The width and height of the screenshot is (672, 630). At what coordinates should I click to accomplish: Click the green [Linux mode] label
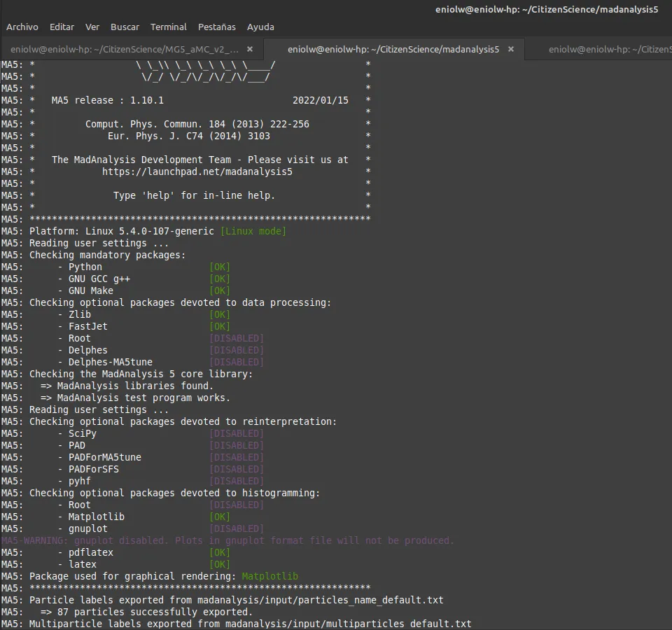coord(253,232)
